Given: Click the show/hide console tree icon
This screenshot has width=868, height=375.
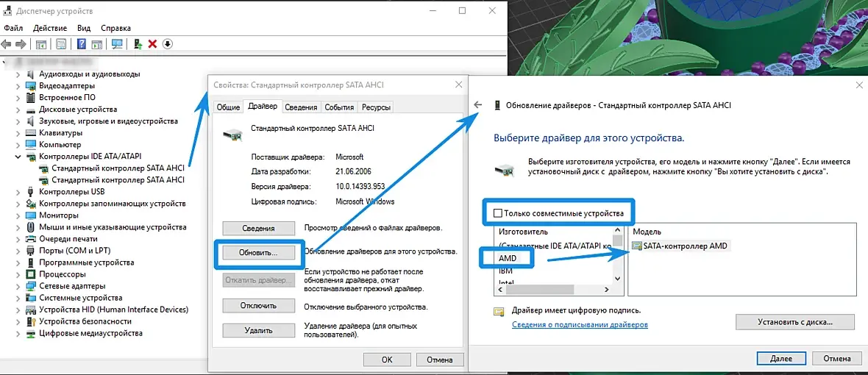Looking at the screenshot, I should tap(41, 43).
